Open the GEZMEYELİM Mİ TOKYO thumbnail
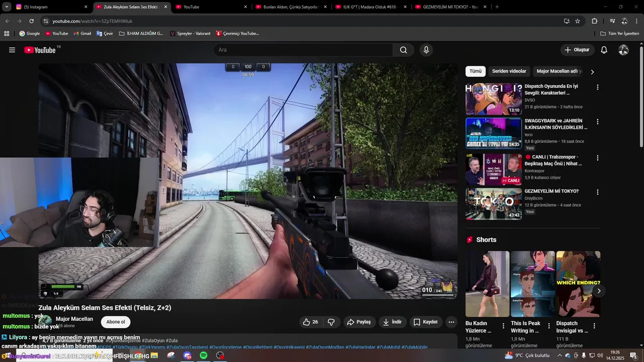This screenshot has height=362, width=644. [x=494, y=204]
